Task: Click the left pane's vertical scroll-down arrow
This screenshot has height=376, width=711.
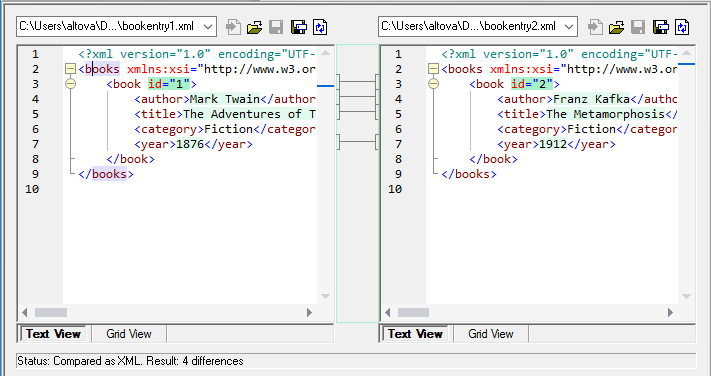Action: (x=325, y=296)
